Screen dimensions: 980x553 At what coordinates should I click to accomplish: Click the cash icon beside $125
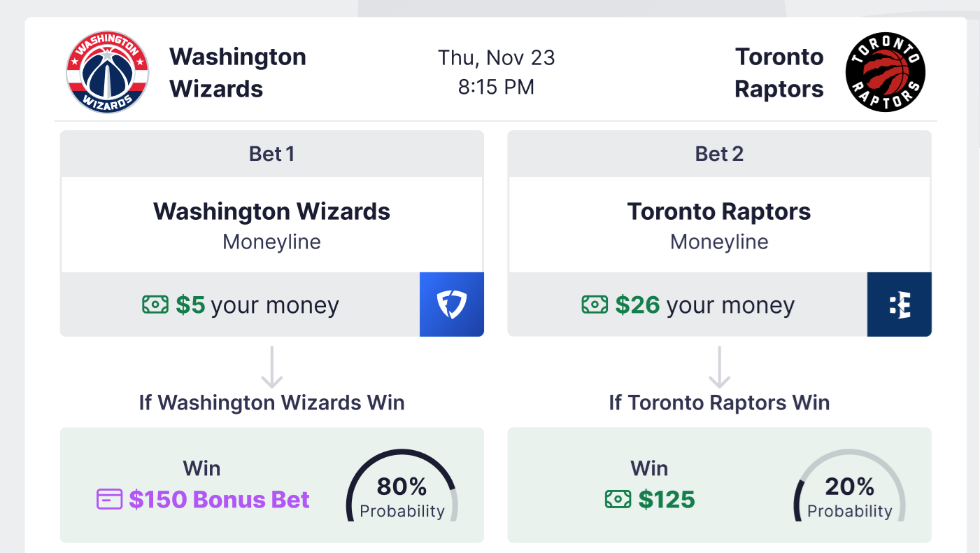point(618,499)
